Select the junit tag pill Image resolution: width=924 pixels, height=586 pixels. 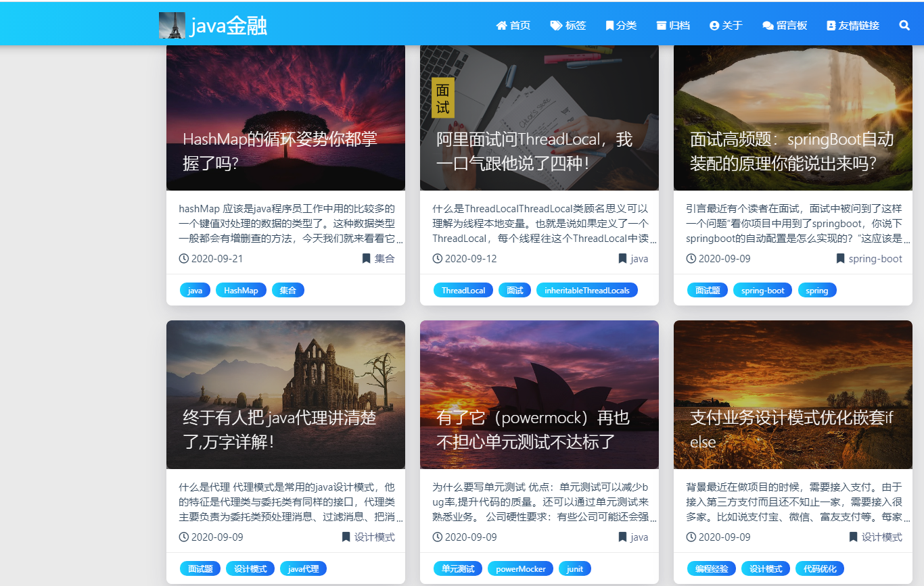point(575,568)
